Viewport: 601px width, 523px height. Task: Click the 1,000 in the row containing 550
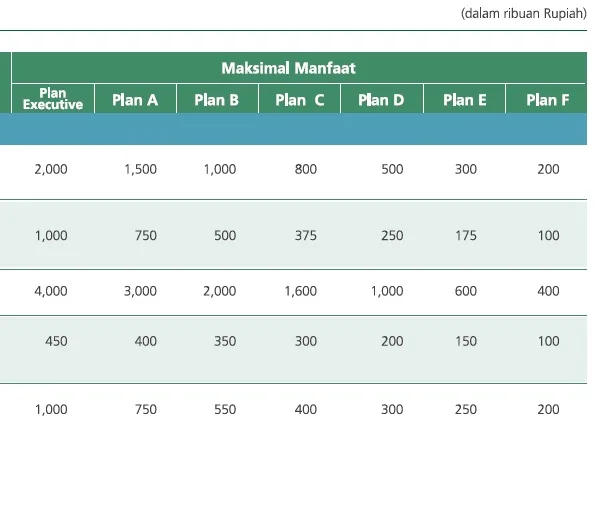tap(51, 410)
